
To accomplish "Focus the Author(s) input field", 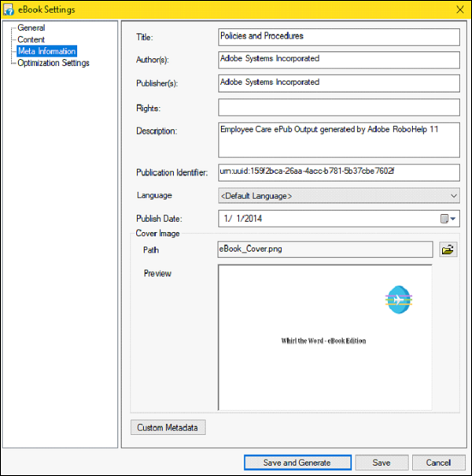I will click(x=338, y=60).
